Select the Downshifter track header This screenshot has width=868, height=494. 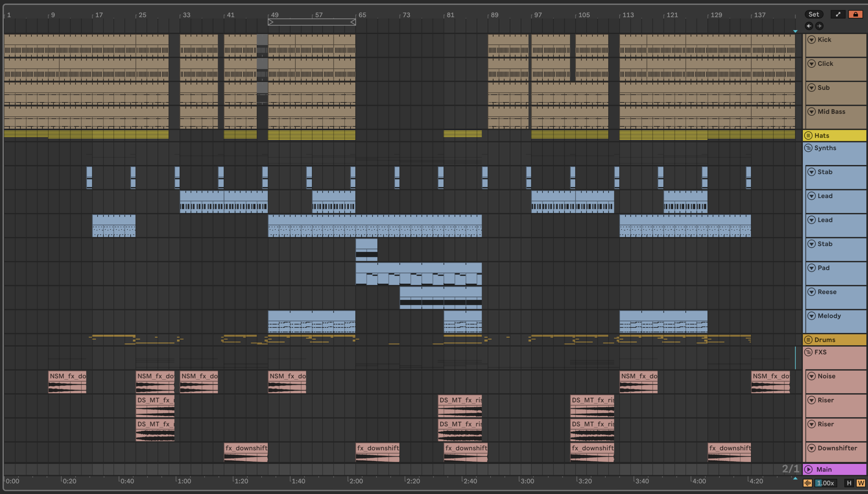pos(837,448)
